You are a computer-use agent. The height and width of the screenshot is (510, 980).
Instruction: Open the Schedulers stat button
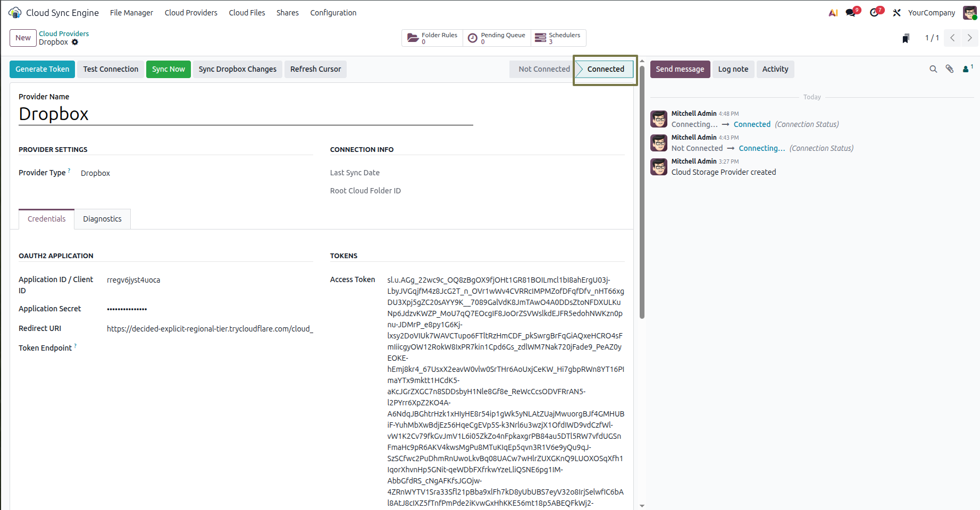pos(558,38)
